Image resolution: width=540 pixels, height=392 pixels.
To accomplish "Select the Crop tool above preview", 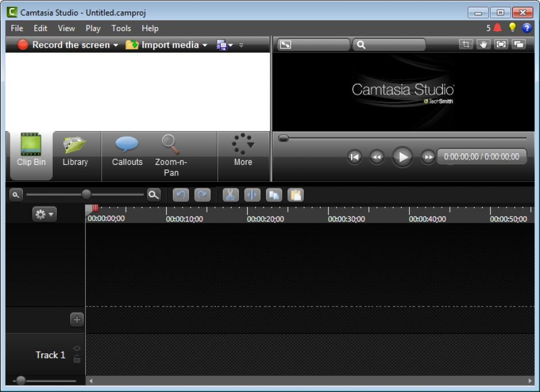I will pos(466,45).
